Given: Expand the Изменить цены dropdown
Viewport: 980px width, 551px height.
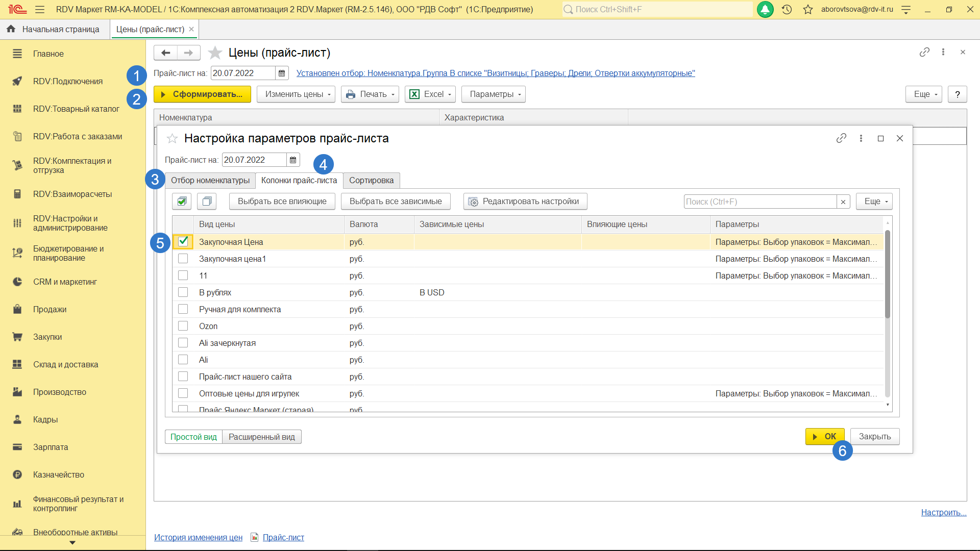Looking at the screenshot, I should tap(296, 94).
